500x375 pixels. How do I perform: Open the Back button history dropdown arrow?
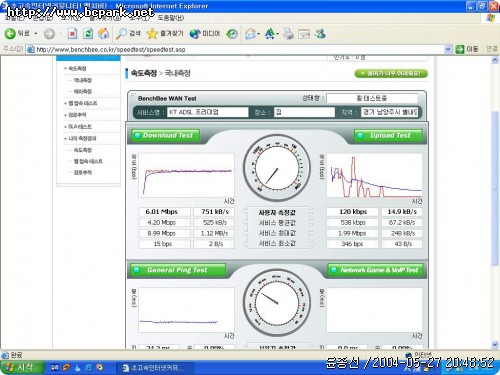pos(36,33)
